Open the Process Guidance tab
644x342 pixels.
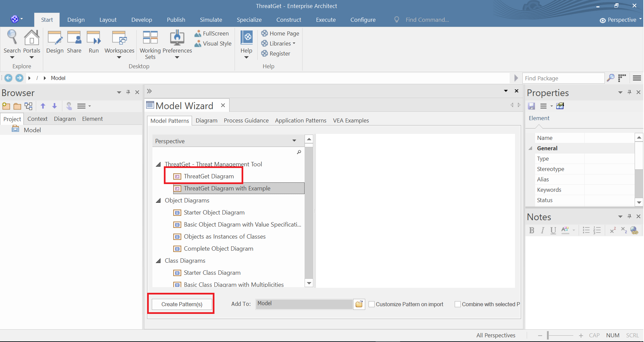pyautogui.click(x=246, y=120)
